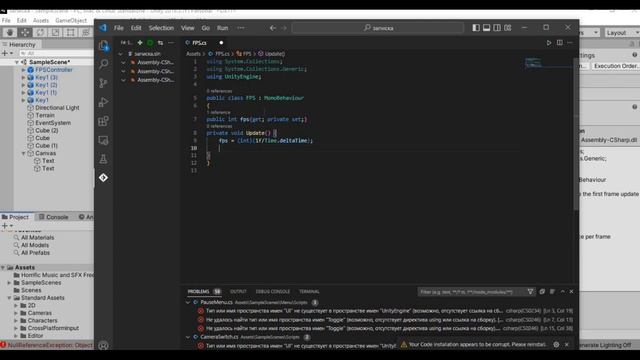Open Hierarchy add object plus dropdown

pos(7,53)
